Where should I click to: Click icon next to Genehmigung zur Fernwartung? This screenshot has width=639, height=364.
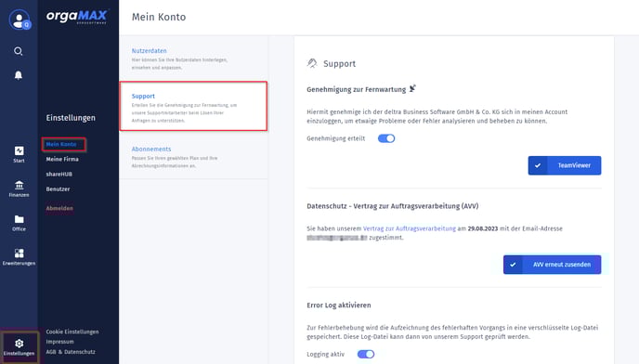pyautogui.click(x=412, y=88)
